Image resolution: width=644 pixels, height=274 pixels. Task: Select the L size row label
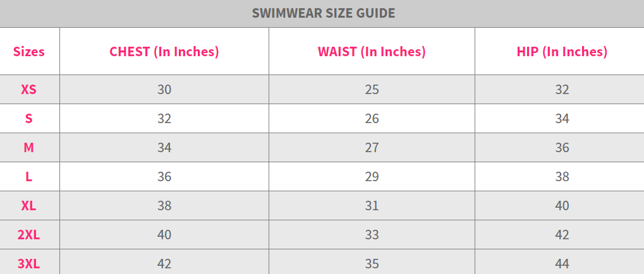pyautogui.click(x=28, y=176)
